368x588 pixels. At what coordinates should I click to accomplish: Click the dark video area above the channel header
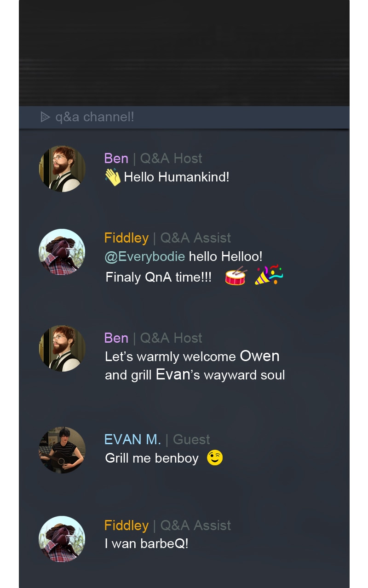tap(184, 53)
